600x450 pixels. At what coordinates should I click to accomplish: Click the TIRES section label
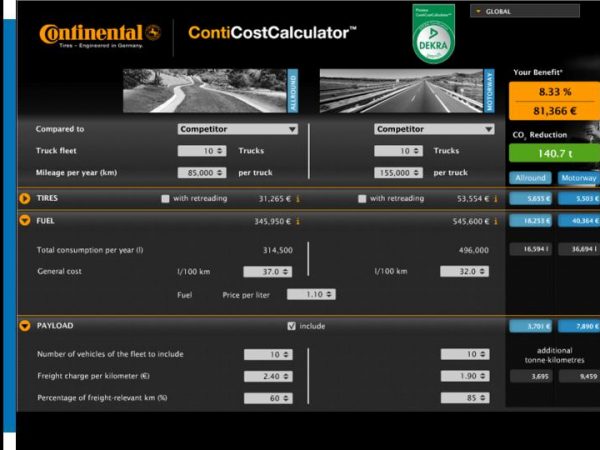(x=47, y=198)
